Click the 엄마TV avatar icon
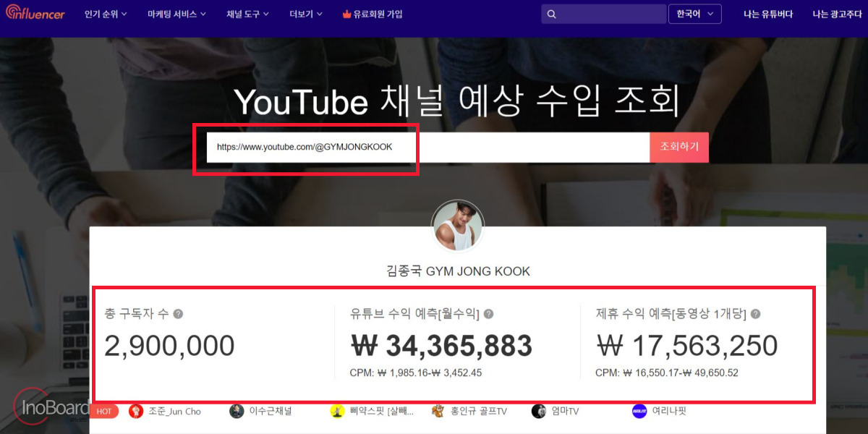868x434 pixels. coord(538,411)
